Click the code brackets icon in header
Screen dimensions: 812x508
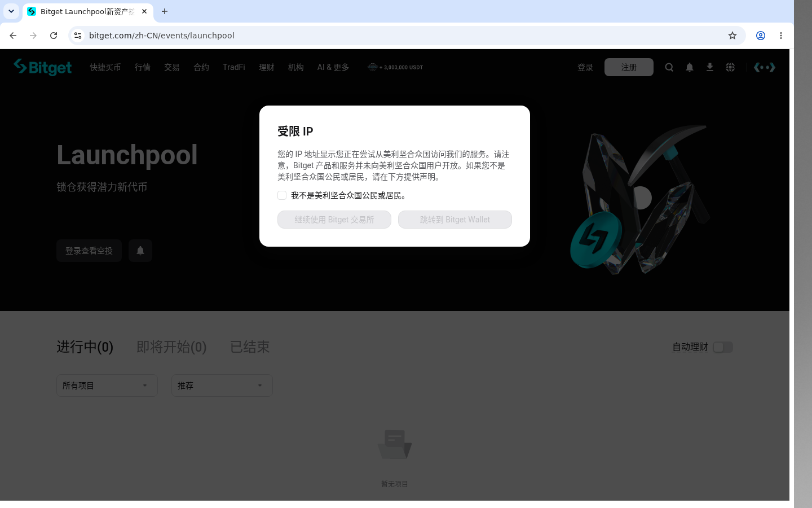[x=765, y=67]
